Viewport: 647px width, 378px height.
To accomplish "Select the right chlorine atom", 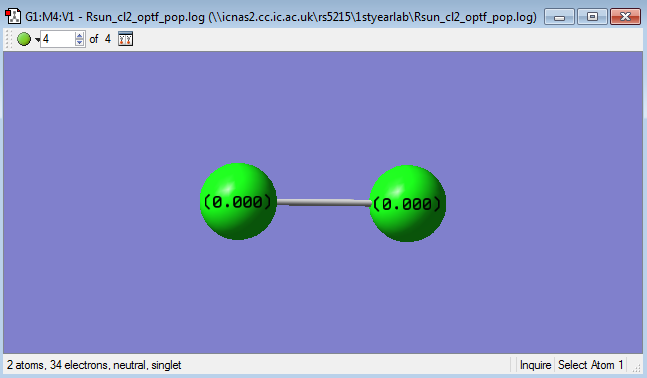I will pos(408,203).
